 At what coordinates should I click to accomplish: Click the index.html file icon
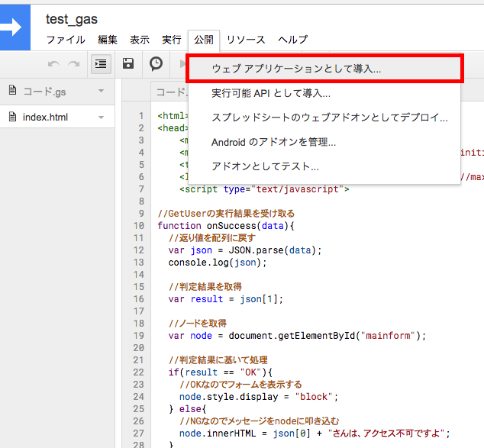click(x=12, y=117)
